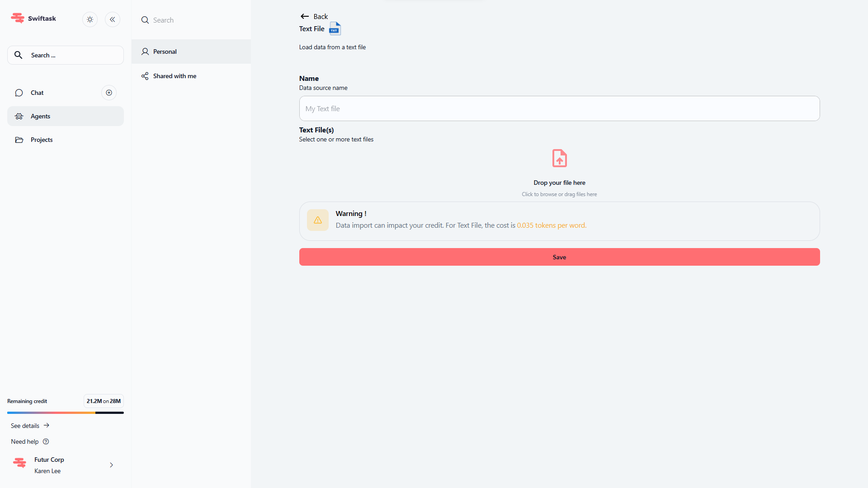
Task: Type in the data source Name field
Action: click(559, 108)
